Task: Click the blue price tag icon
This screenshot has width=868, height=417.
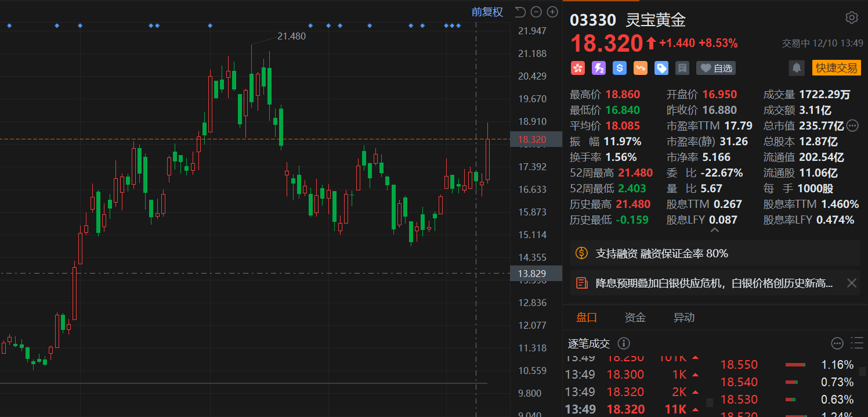Action: point(661,68)
